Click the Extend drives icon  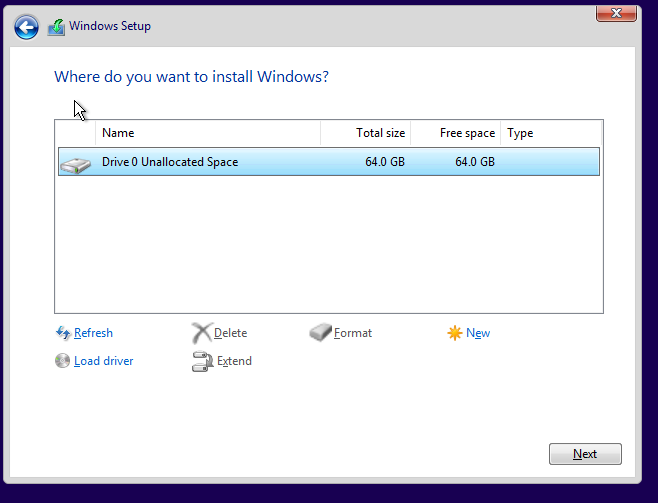coord(202,361)
